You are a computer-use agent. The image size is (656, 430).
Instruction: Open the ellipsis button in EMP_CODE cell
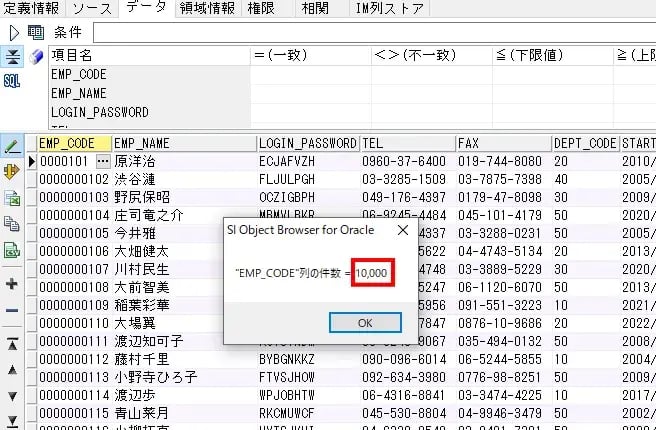(x=101, y=161)
